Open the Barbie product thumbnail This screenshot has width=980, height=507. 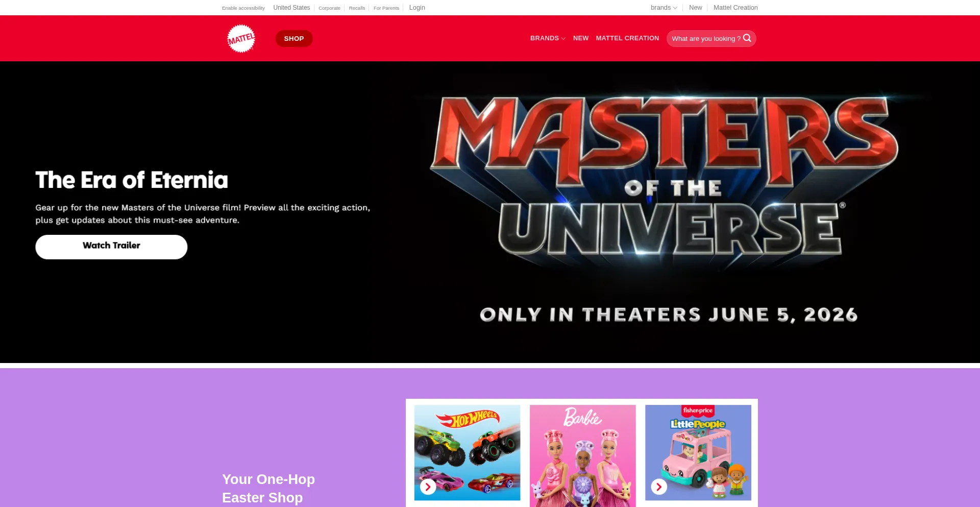point(583,456)
